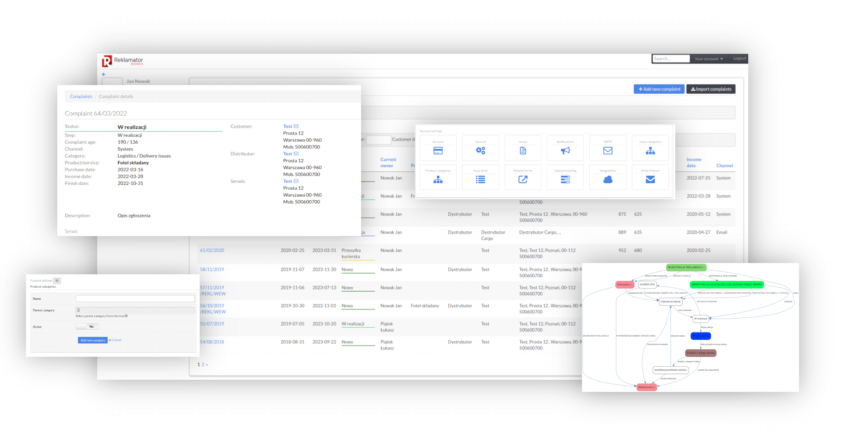Expand the Your account dropdown
Image resolution: width=868 pixels, height=434 pixels.
[708, 59]
